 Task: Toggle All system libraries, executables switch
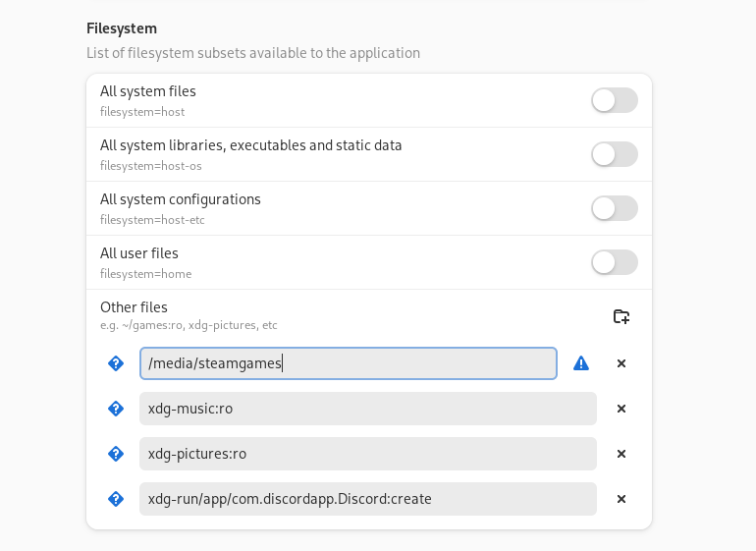pyautogui.click(x=615, y=154)
